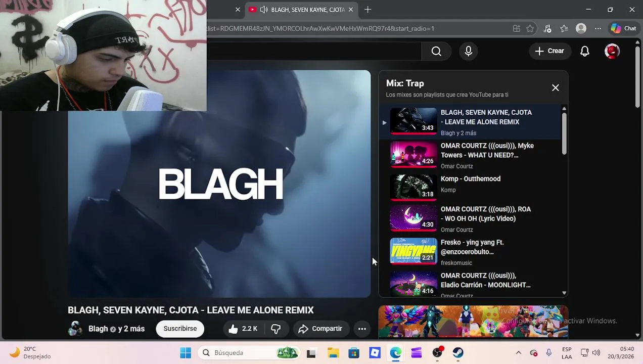Open Copilot Chat button
The image size is (643, 364).
[623, 29]
